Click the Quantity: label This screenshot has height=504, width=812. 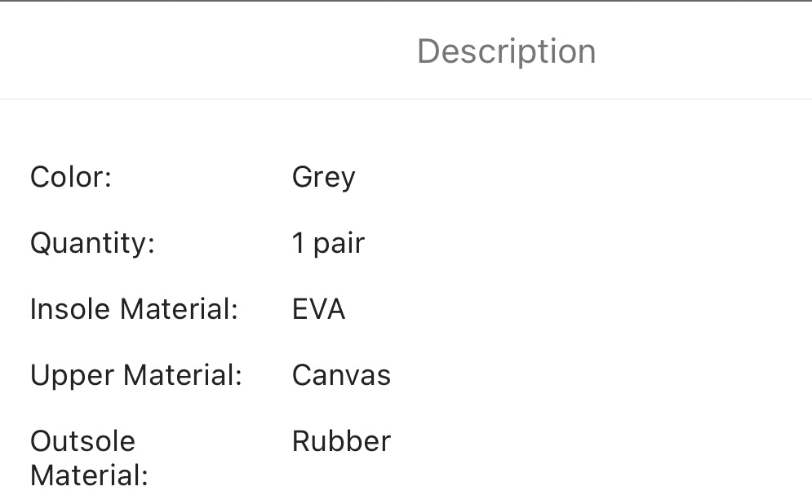92,243
